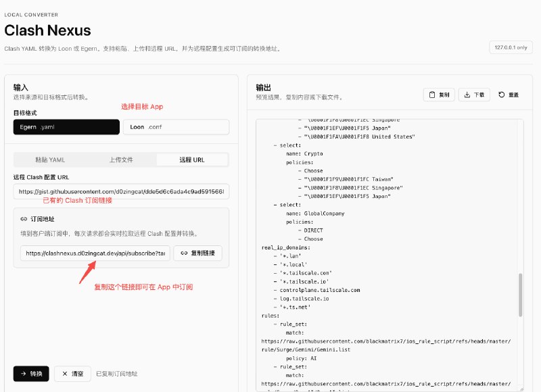Switch to the 上传文件 tab
The height and width of the screenshot is (392, 541).
[121, 160]
